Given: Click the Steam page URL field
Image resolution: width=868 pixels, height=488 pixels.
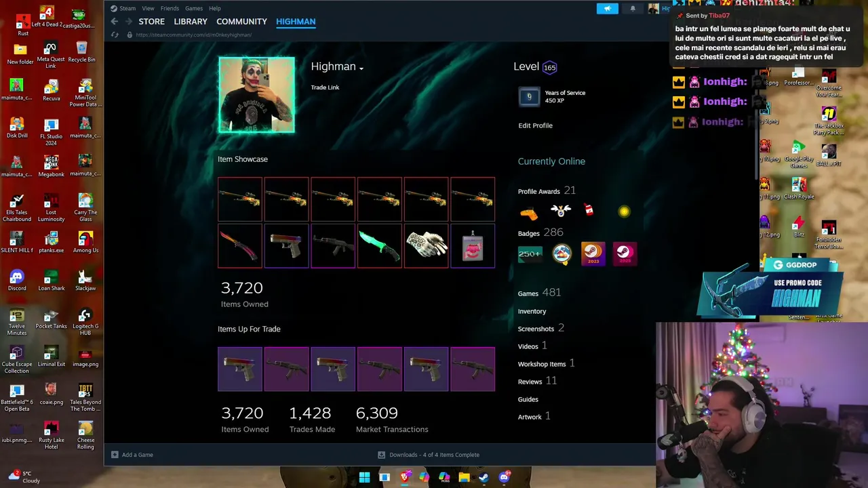Looking at the screenshot, I should pos(193,35).
